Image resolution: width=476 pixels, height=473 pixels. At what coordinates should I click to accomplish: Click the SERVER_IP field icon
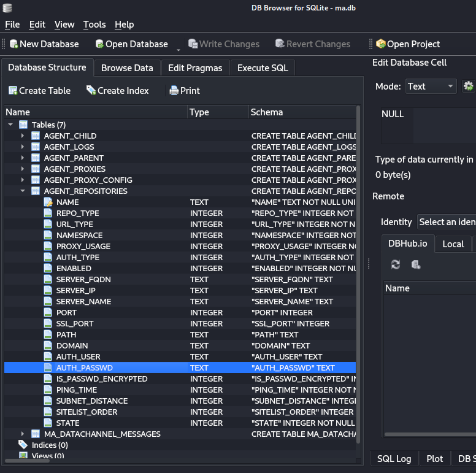tap(48, 290)
